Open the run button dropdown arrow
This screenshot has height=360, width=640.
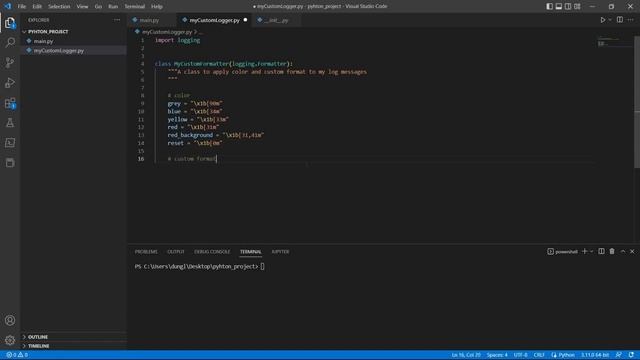click(x=610, y=20)
